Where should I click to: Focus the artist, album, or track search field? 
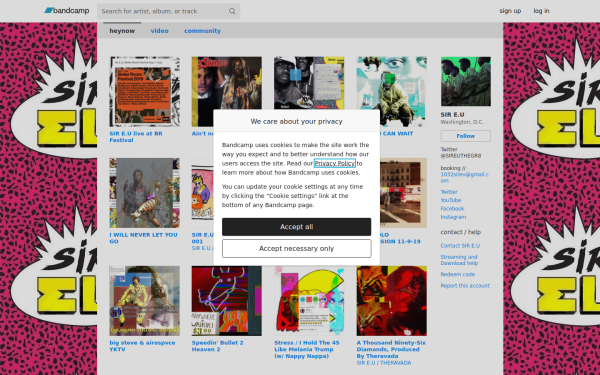pyautogui.click(x=168, y=11)
